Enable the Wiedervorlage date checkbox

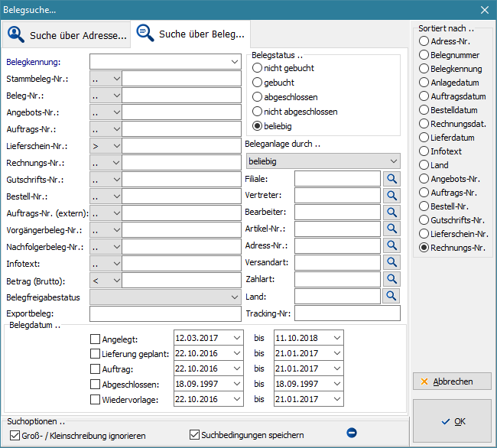[95, 399]
